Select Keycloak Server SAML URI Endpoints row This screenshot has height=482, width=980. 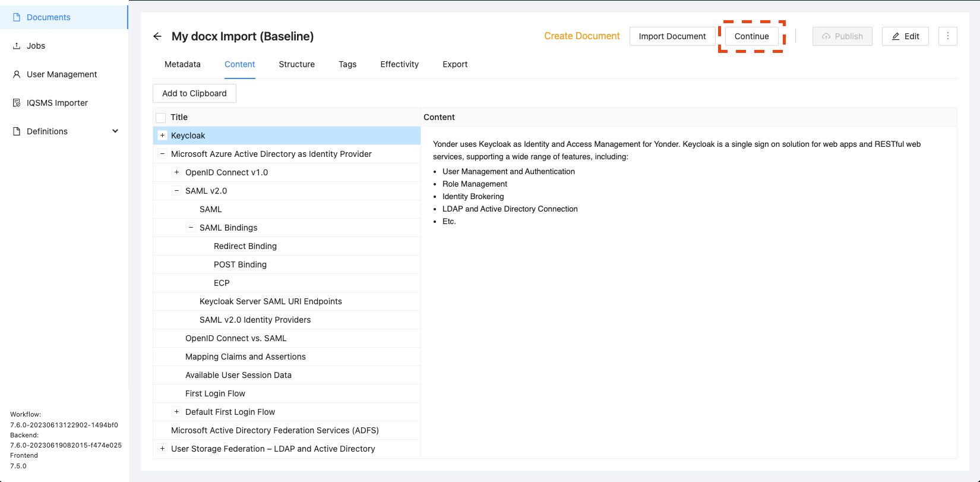click(287, 301)
